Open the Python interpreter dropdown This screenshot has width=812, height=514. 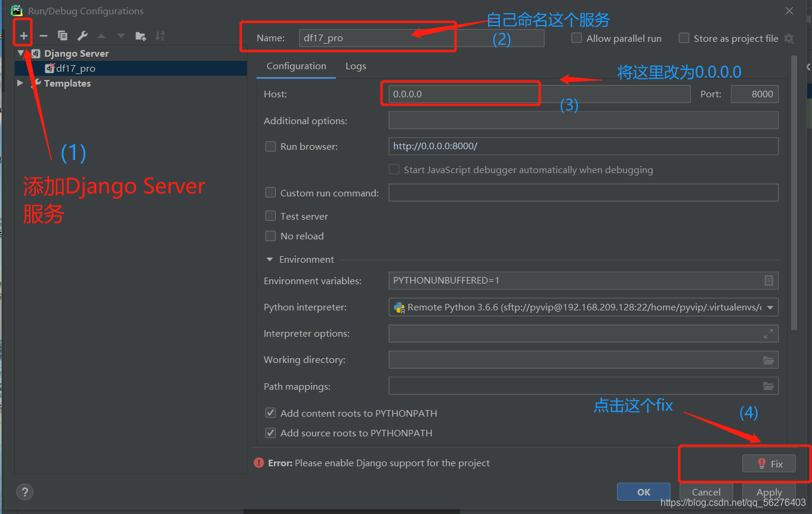tap(770, 307)
